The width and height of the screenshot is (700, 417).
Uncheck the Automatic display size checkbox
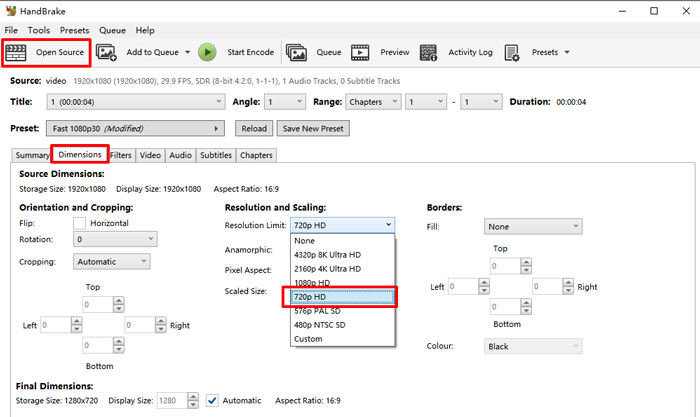pyautogui.click(x=212, y=401)
